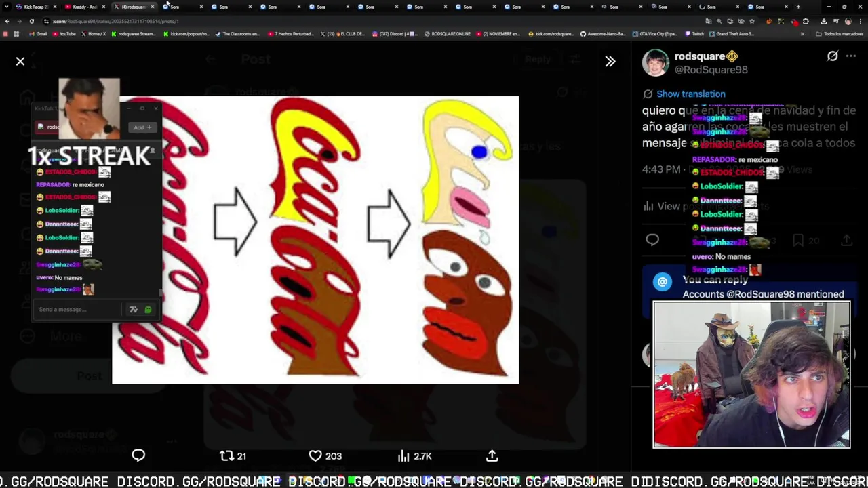Open The Classrooms Steam bookmark
868x488 pixels.
pyautogui.click(x=238, y=34)
